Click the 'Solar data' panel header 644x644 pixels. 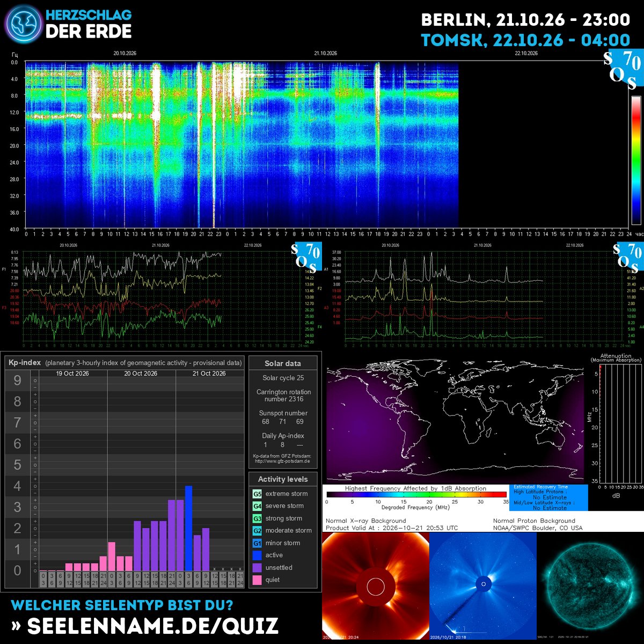283,363
